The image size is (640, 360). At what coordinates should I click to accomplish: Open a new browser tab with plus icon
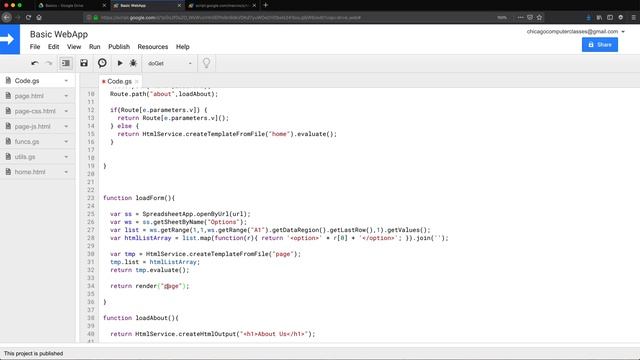[x=265, y=5]
